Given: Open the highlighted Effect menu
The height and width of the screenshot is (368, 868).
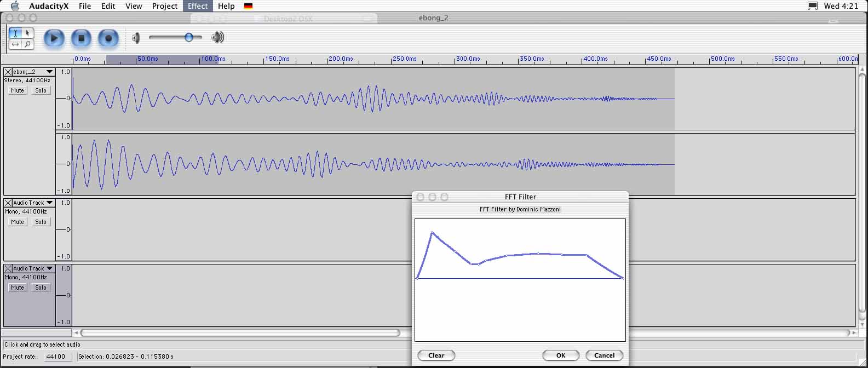Looking at the screenshot, I should (198, 6).
